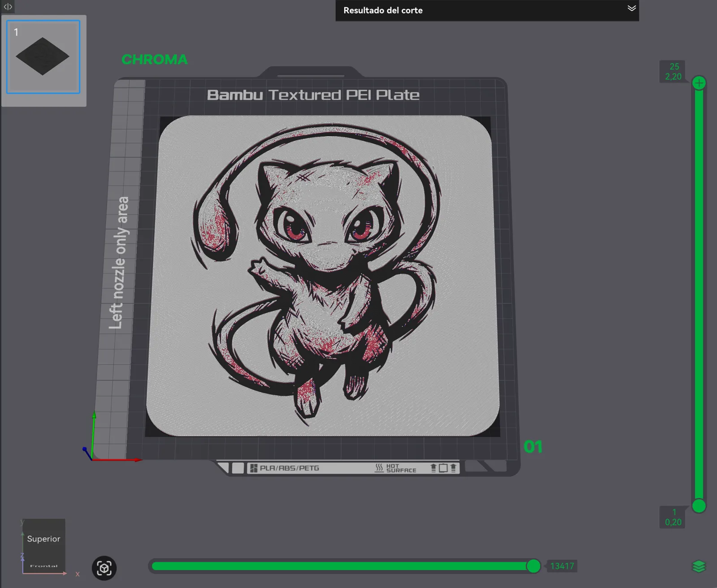Select plate 1 thumbnail
This screenshot has width=717, height=588.
43,57
